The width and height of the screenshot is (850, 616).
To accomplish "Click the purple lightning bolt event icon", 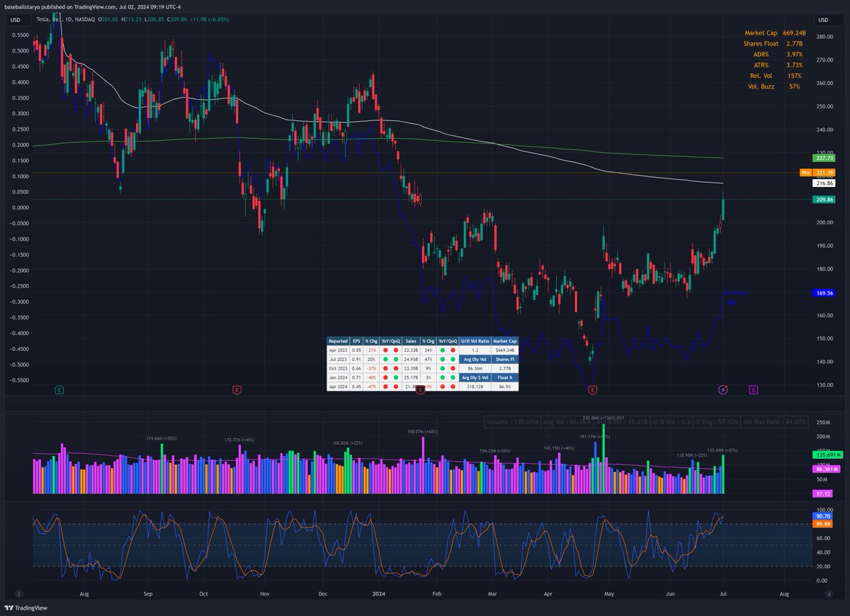I will pos(723,389).
